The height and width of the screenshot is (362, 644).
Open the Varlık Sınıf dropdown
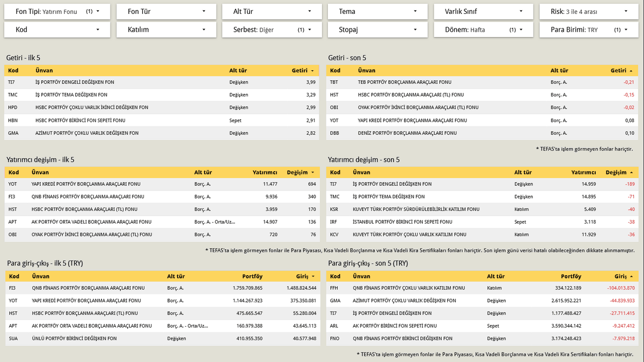tap(484, 11)
